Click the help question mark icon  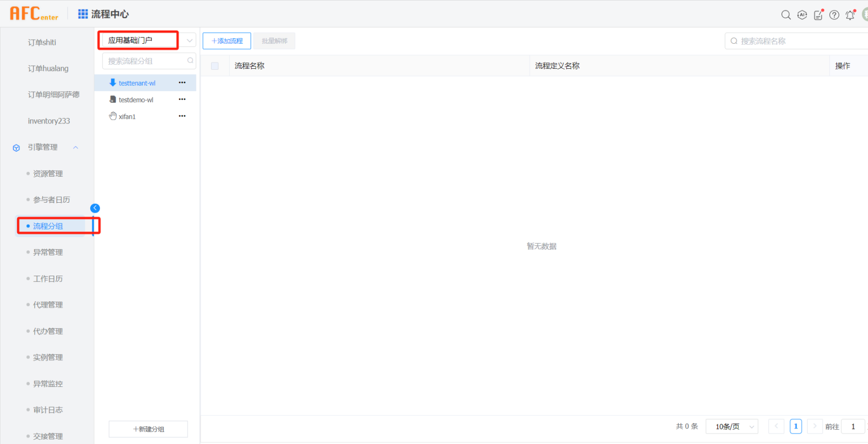[x=834, y=15]
